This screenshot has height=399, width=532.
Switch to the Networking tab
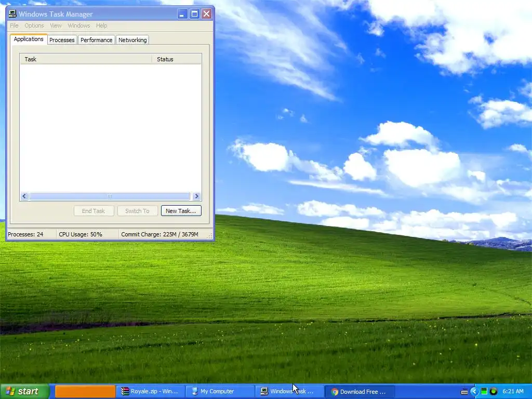pyautogui.click(x=132, y=40)
